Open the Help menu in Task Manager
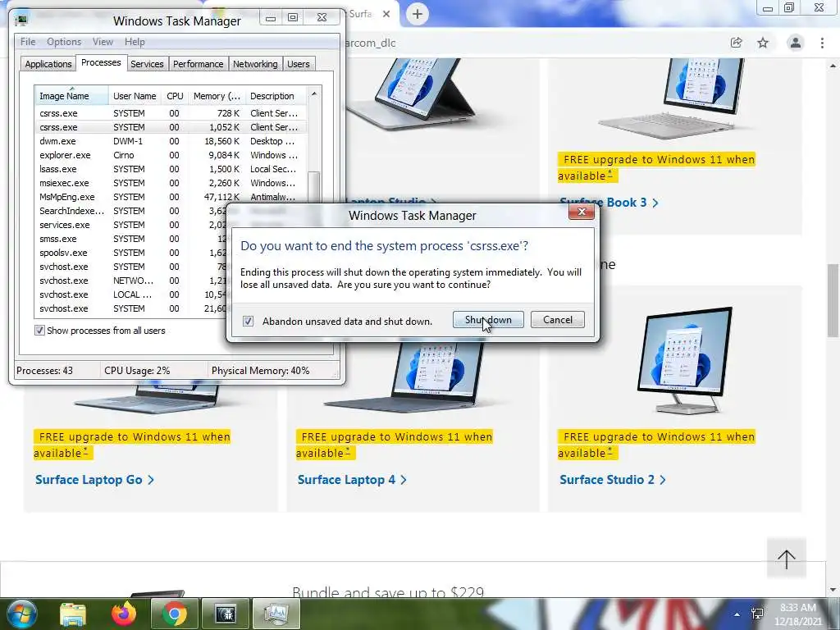The image size is (840, 630). pos(135,42)
